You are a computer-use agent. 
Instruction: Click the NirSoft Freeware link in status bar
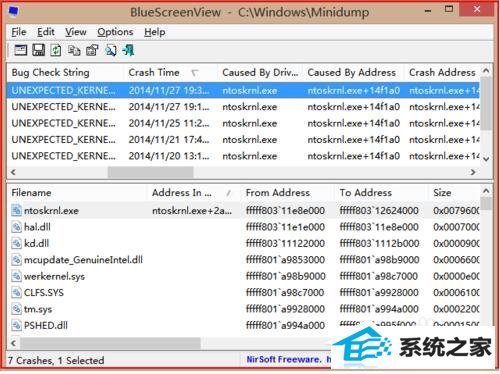289,359
